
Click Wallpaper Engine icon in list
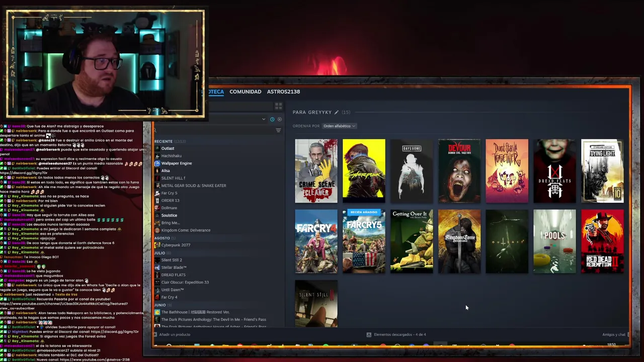(x=157, y=163)
